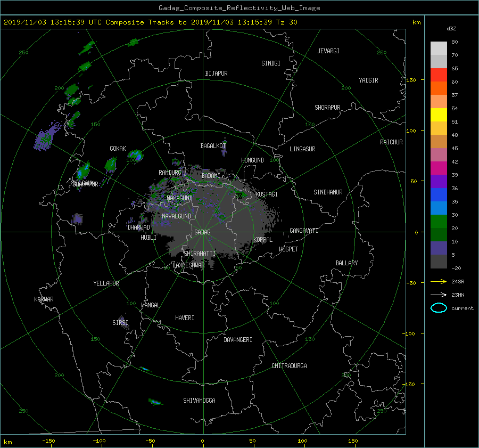
Task: Click the SINDGI city label
Action: [x=271, y=63]
